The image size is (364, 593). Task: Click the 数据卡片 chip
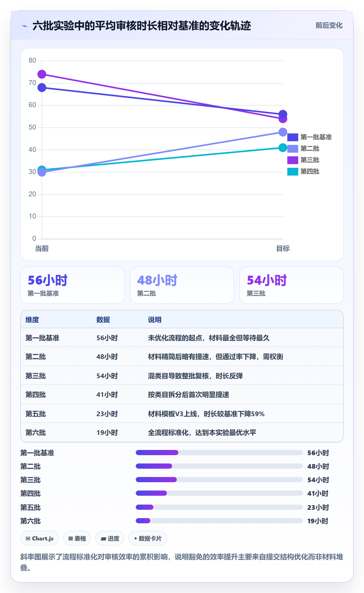coord(148,538)
